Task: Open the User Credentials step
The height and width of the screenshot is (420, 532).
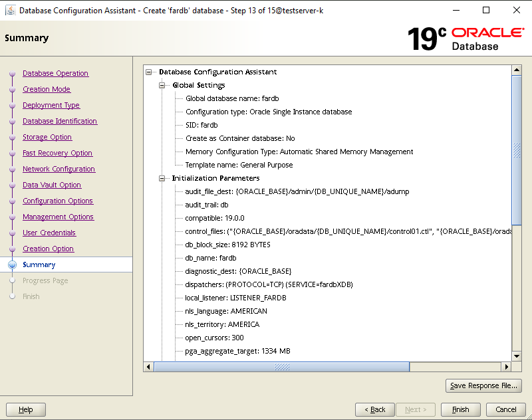Action: click(x=49, y=233)
